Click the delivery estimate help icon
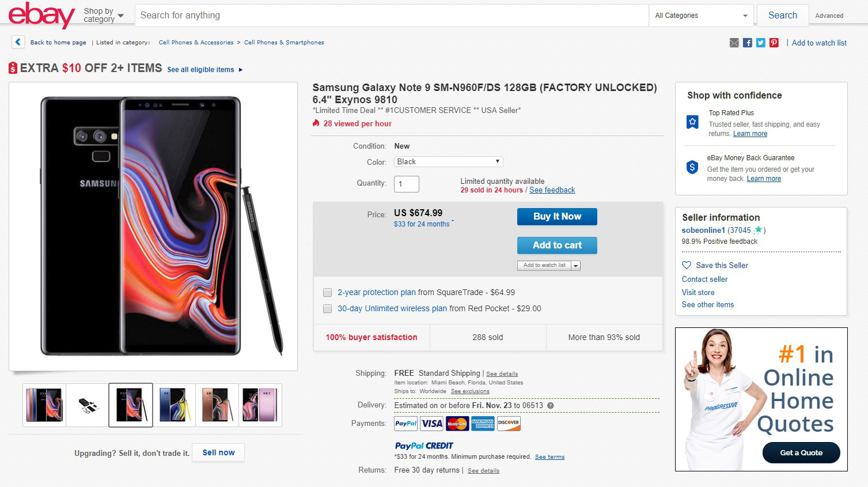Screen dimensions: 868x487 pos(551,406)
